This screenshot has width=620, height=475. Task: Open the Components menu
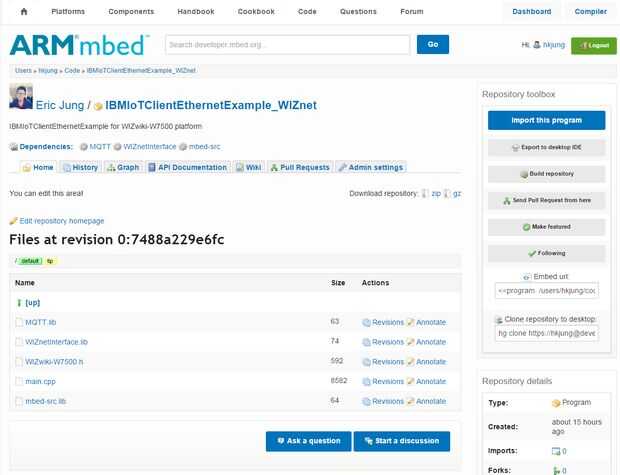coord(131,11)
